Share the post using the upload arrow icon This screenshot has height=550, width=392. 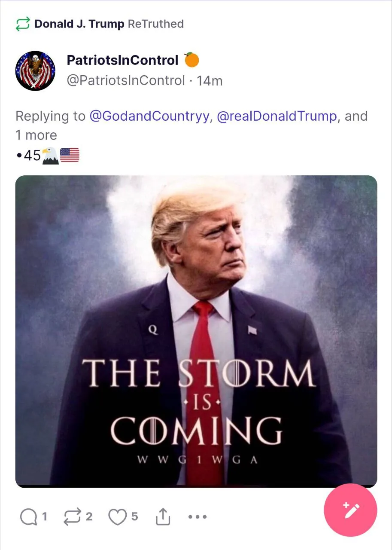point(163,517)
